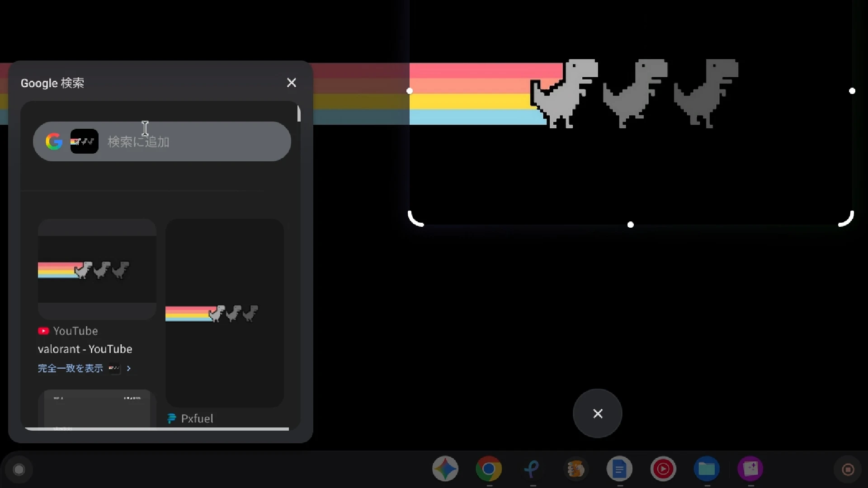Click the screen recording stop button in the tray
Screen dimensions: 868x488
tap(848, 469)
